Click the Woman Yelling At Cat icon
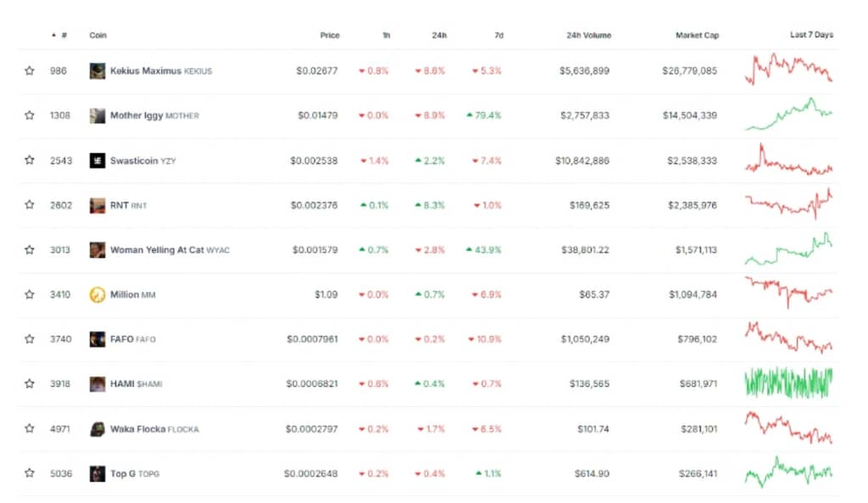This screenshot has height=503, width=868. [x=97, y=250]
